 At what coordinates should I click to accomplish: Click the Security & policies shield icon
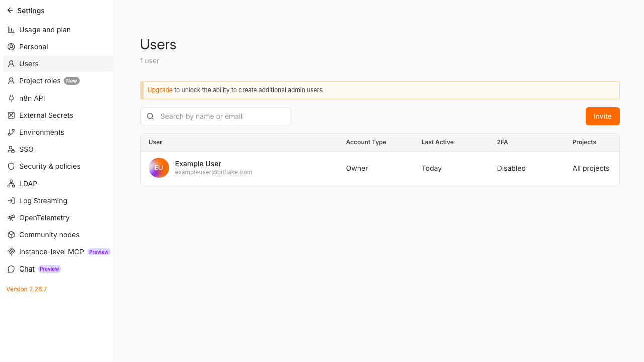pyautogui.click(x=11, y=166)
